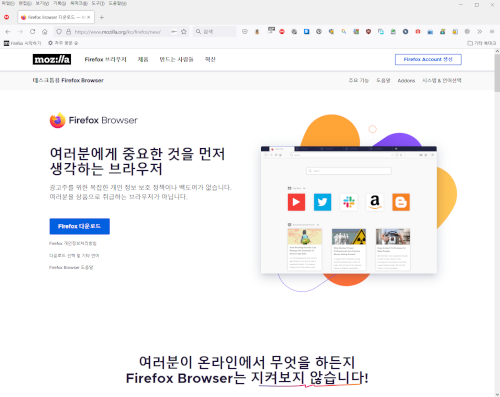The height and width of the screenshot is (397, 500).
Task: Open the 제품 nav menu
Action: 143,59
